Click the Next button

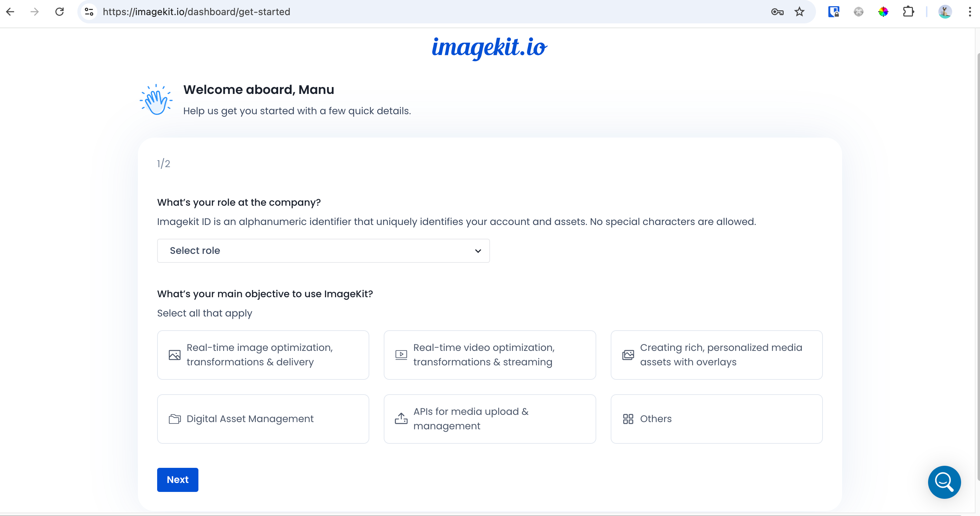click(178, 480)
